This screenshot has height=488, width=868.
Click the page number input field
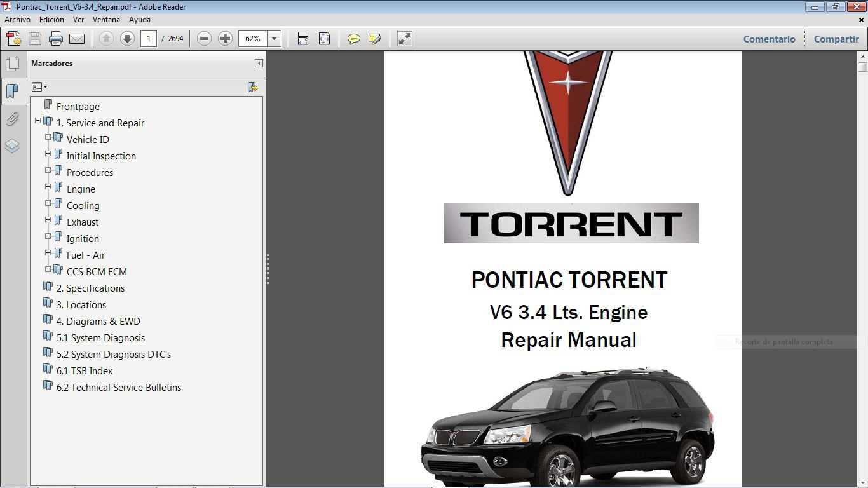click(149, 39)
